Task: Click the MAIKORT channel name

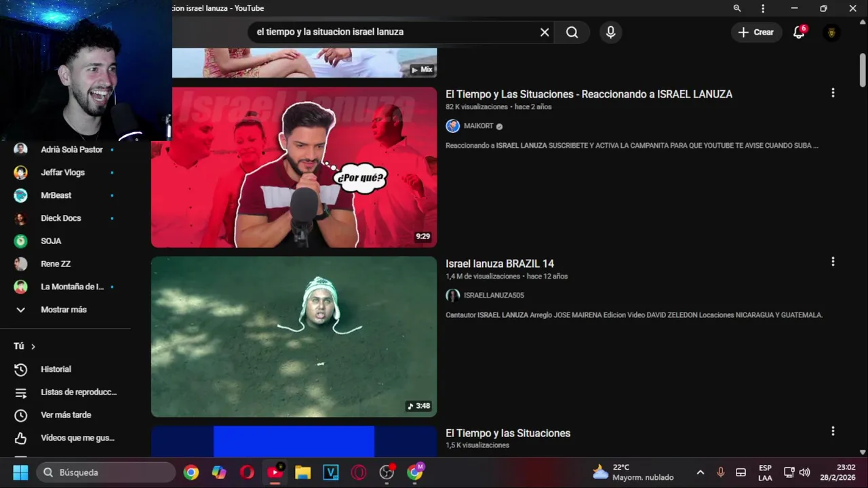Action: click(479, 126)
